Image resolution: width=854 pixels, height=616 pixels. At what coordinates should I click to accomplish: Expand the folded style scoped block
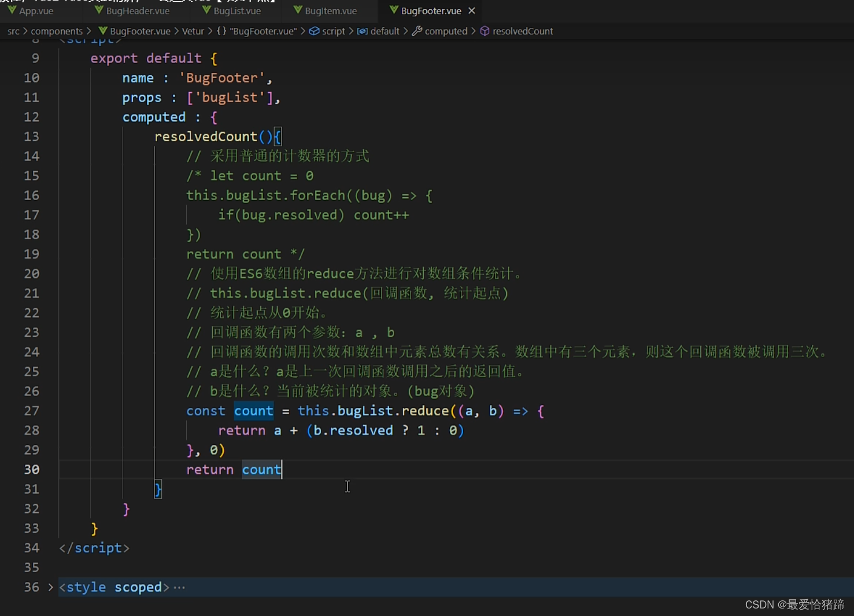point(51,587)
